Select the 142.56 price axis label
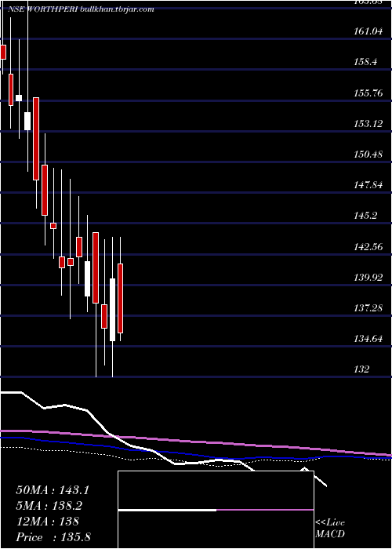Image resolution: width=392 pixels, height=549 pixels. tap(368, 247)
